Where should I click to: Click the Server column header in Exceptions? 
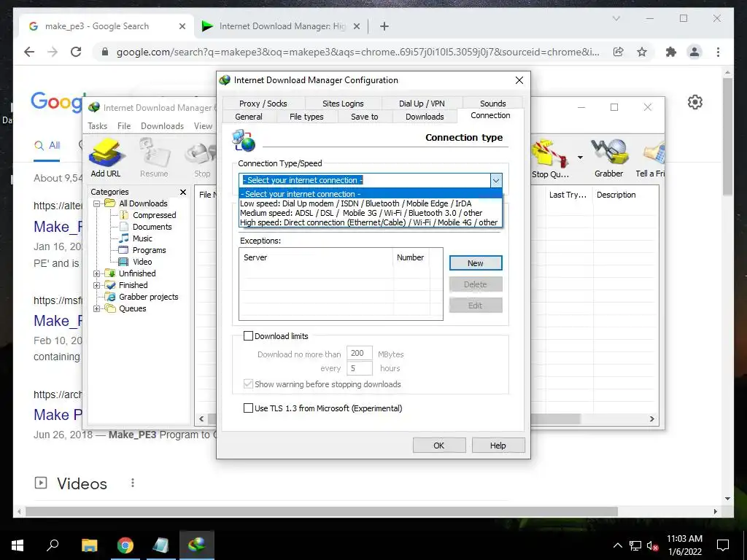317,257
